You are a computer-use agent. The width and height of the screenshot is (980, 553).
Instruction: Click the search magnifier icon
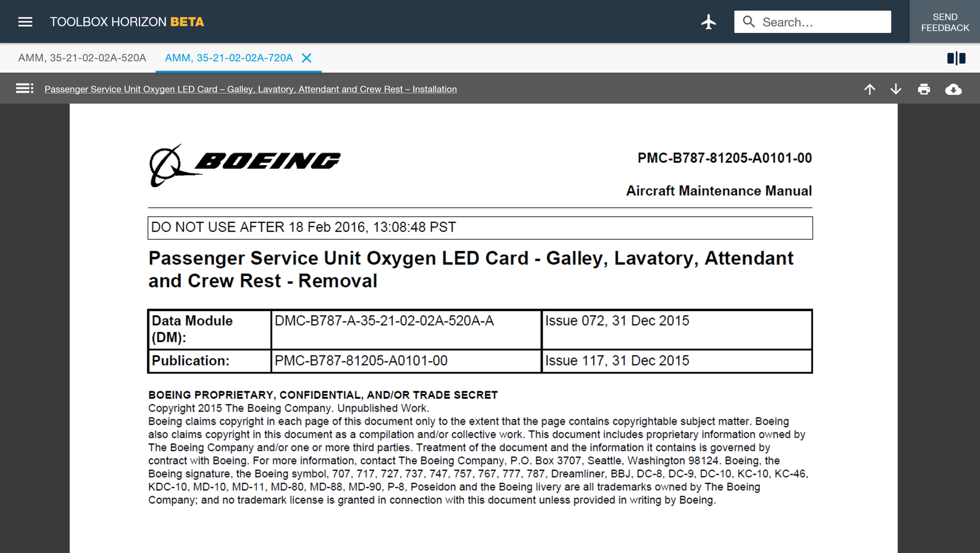pyautogui.click(x=748, y=22)
